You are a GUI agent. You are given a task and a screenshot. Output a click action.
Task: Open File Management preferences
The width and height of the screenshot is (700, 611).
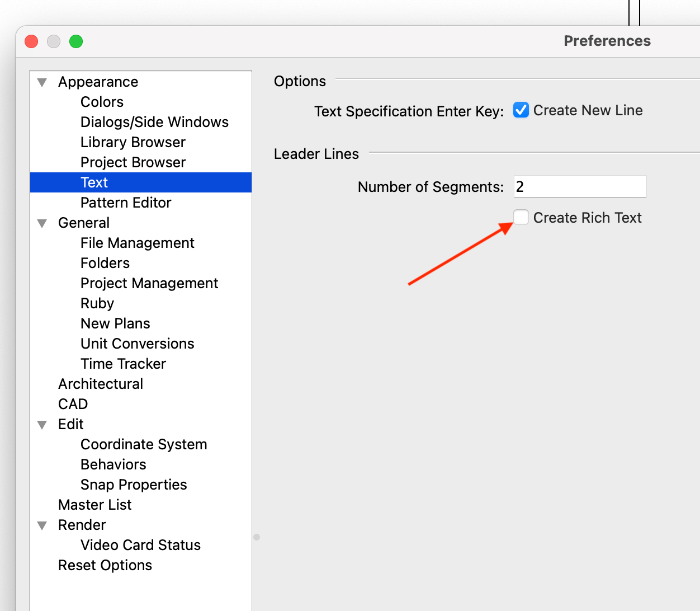(x=137, y=243)
